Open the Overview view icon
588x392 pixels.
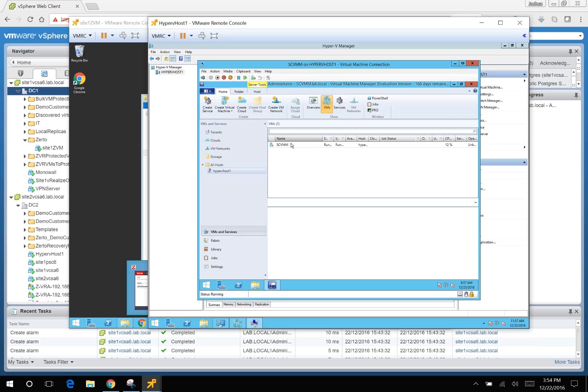click(x=313, y=103)
